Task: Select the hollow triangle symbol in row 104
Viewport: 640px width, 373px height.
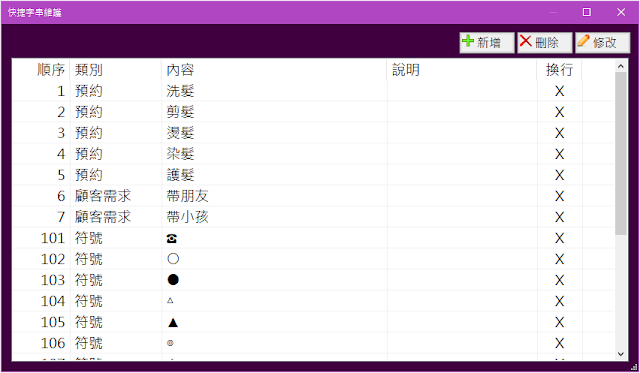Action: pos(170,301)
